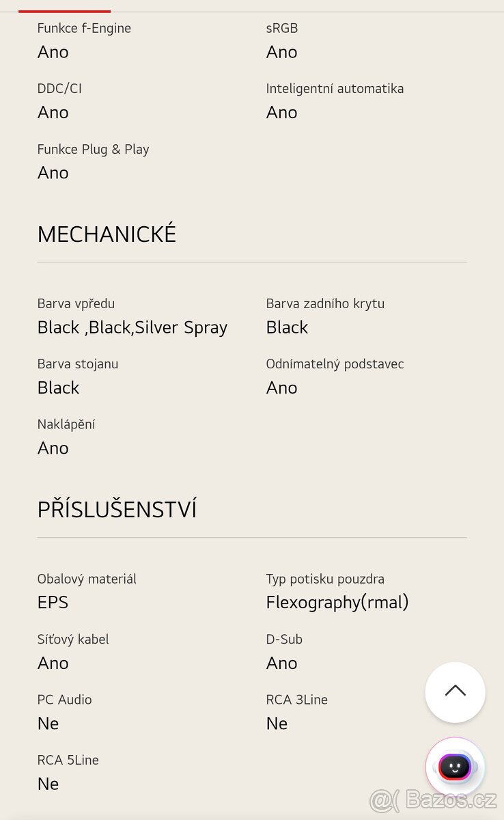Click the Odnímatelný podstavec label
504x820 pixels.
click(x=335, y=364)
